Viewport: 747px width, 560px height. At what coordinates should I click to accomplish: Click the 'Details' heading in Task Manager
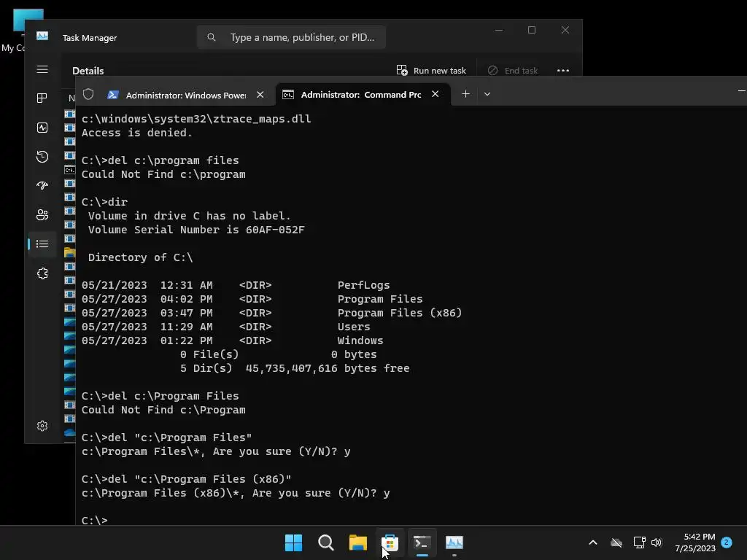[x=88, y=71]
